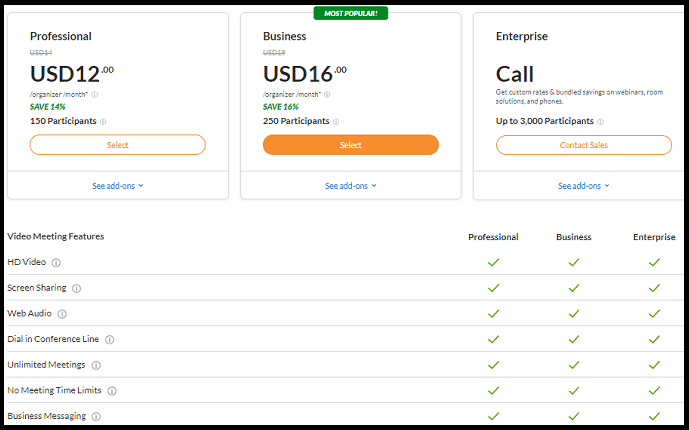
Task: Click info icon beside Dial in Conference Line
Action: coord(110,340)
